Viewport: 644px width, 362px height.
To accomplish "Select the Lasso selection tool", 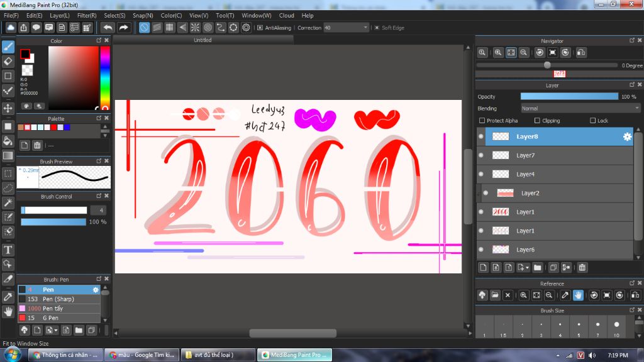I will coord(8,188).
